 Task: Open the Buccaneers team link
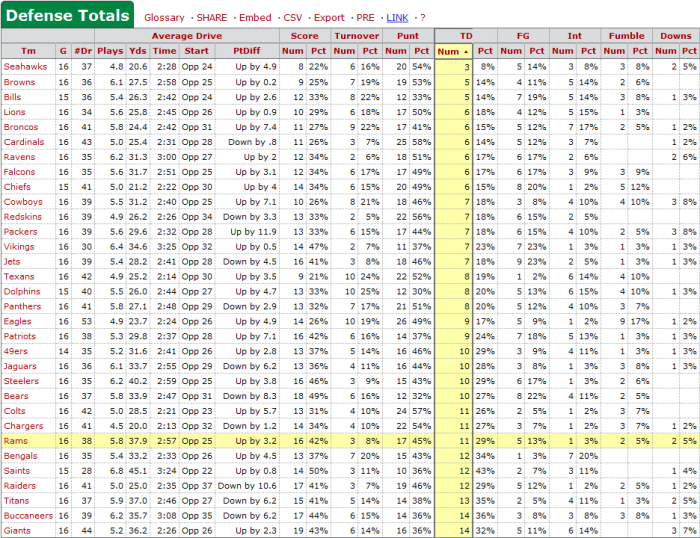(28, 516)
